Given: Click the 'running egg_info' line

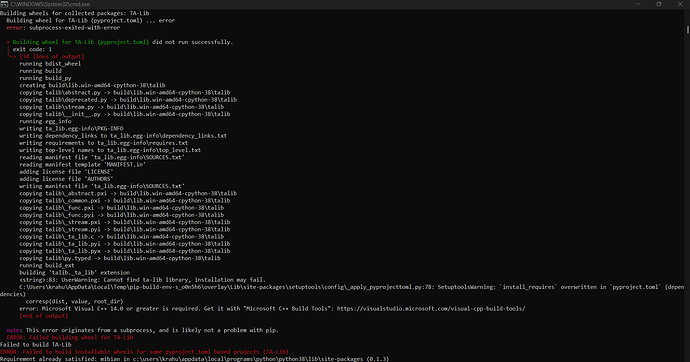Looking at the screenshot, I should point(45,121).
